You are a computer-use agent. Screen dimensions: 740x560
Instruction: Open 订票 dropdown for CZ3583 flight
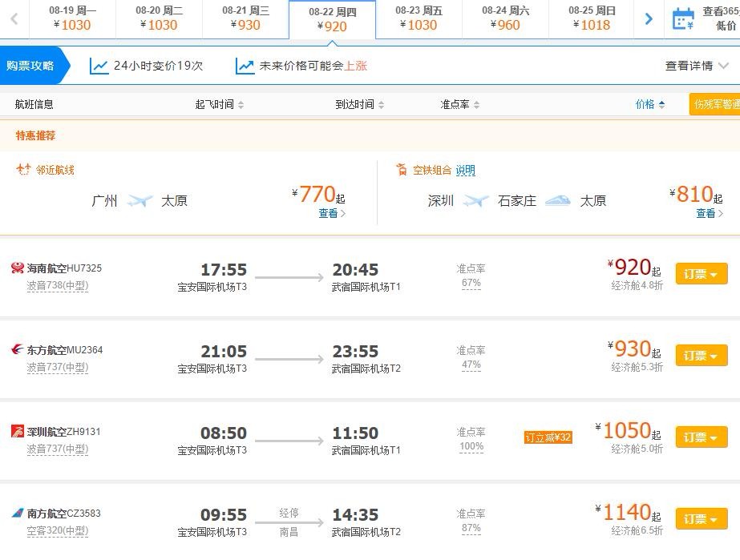(702, 519)
